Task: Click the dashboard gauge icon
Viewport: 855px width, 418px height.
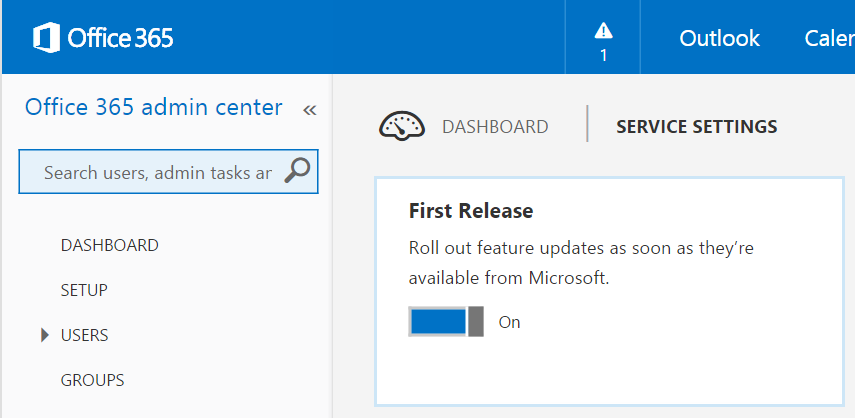Action: tap(402, 127)
